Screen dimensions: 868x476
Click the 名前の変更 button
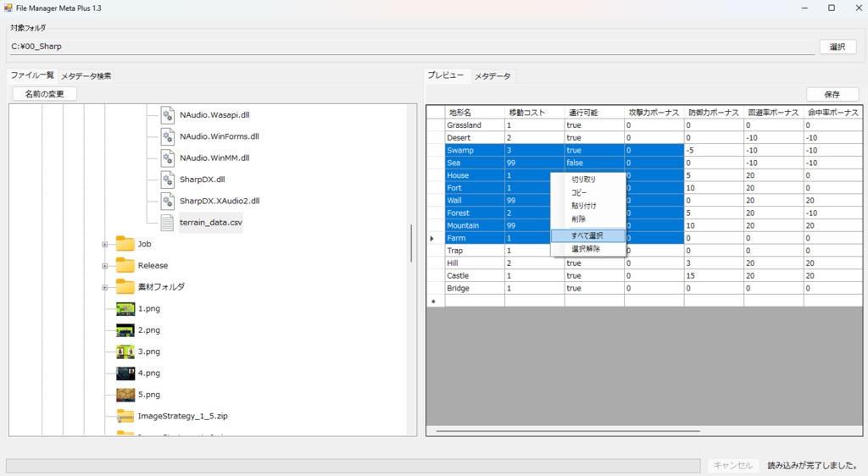pyautogui.click(x=44, y=94)
